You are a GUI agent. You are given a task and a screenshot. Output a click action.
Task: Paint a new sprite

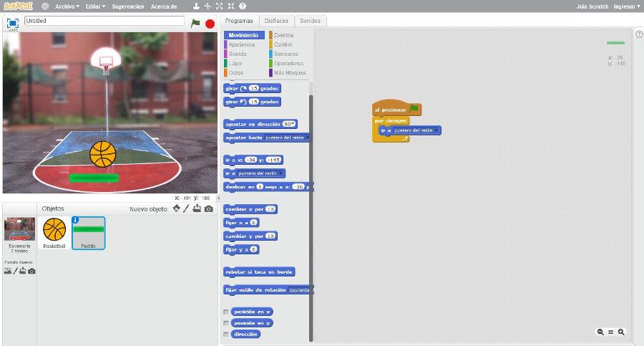pos(186,208)
